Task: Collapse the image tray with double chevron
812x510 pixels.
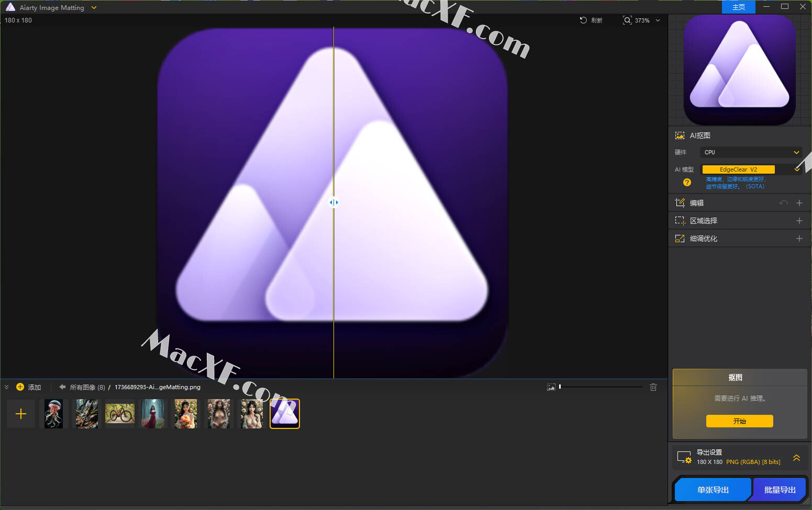Action: coord(7,387)
